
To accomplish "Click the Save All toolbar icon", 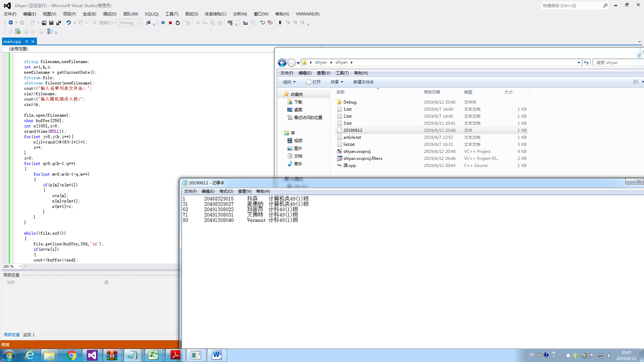I will (x=59, y=23).
